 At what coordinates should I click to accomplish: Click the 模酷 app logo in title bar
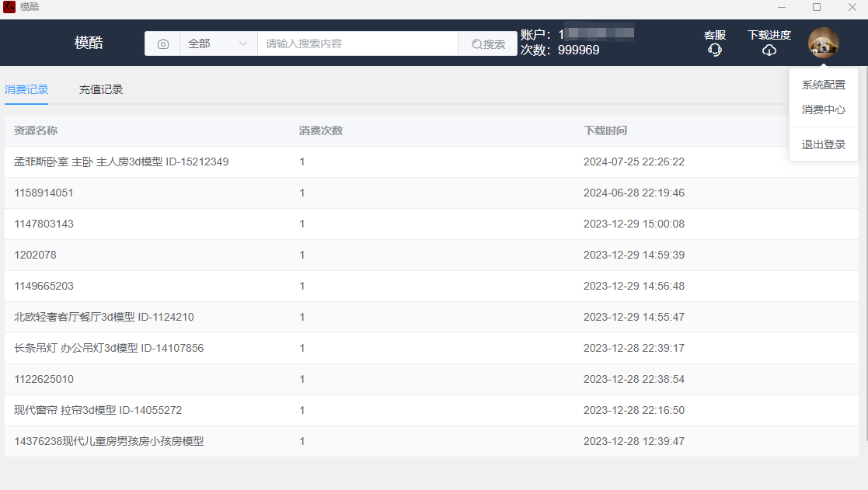click(9, 7)
